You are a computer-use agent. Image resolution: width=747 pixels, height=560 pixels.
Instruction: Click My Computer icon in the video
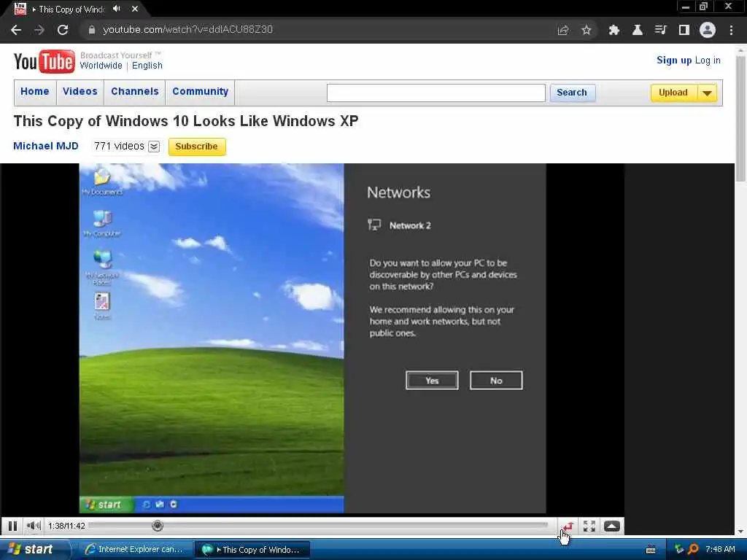(x=102, y=223)
